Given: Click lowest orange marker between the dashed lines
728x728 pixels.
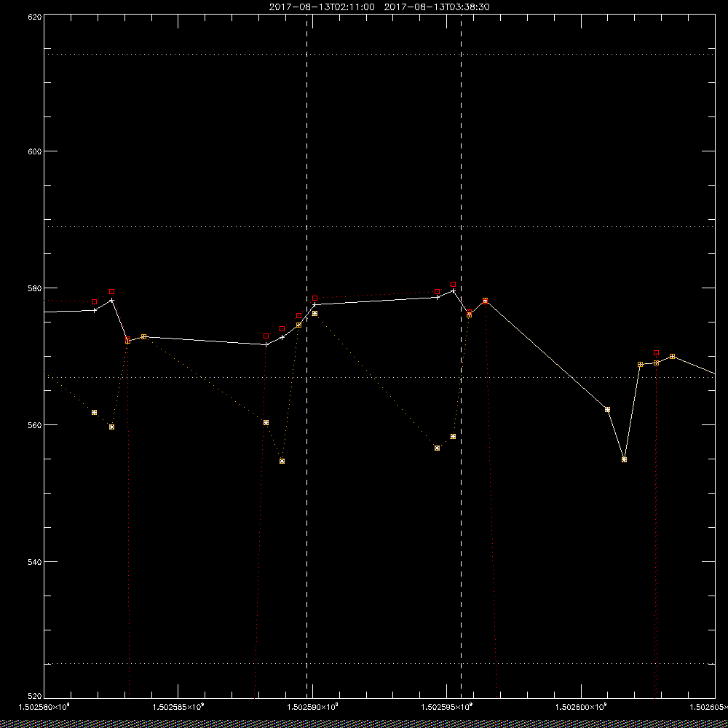Looking at the screenshot, I should point(437,448).
